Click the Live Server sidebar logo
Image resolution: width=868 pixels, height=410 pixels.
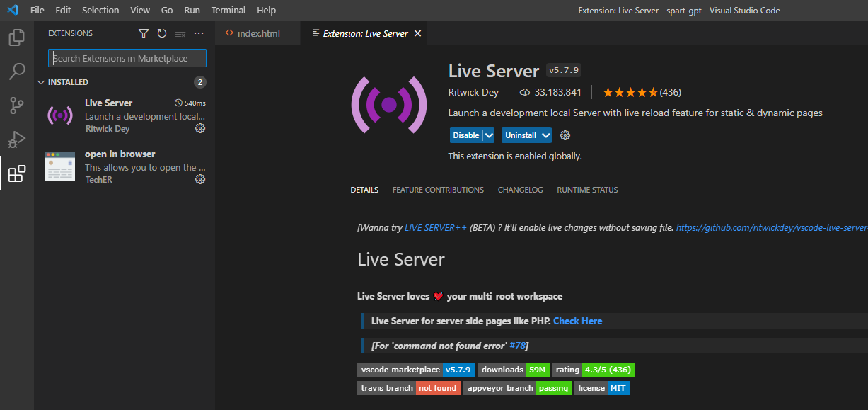60,115
